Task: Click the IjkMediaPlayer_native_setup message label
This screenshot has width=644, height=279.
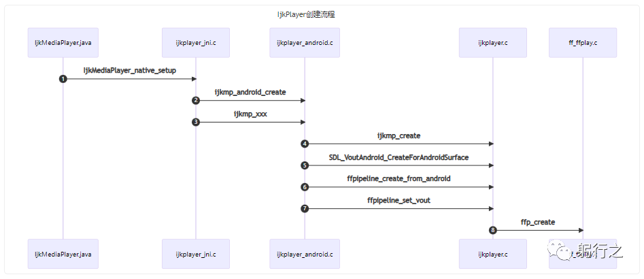Action: click(x=129, y=70)
